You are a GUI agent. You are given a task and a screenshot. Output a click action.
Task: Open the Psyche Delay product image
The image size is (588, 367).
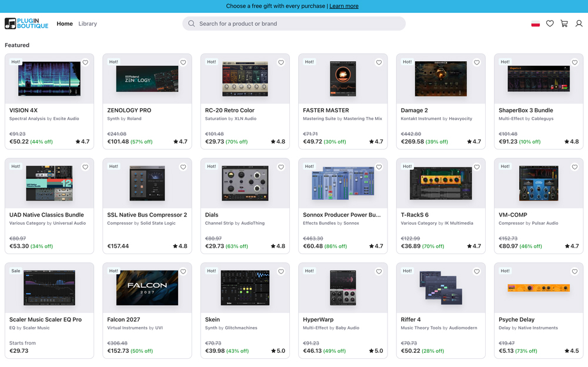(539, 288)
